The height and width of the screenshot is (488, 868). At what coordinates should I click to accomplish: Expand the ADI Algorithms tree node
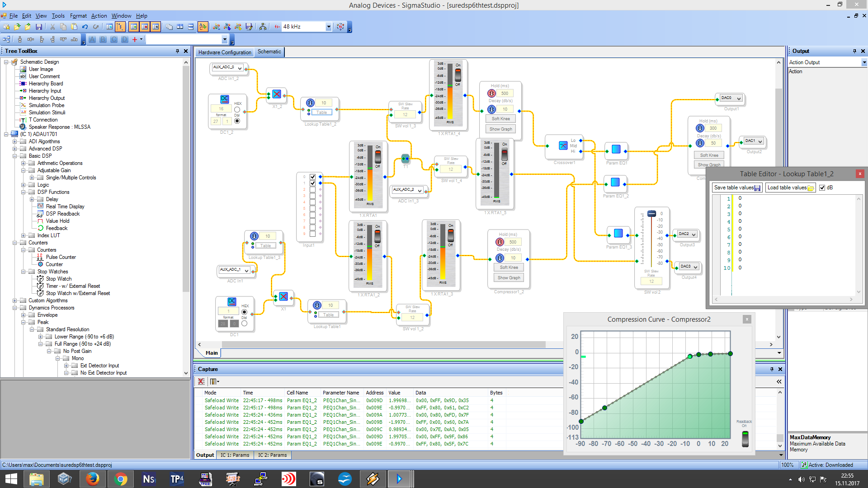14,141
